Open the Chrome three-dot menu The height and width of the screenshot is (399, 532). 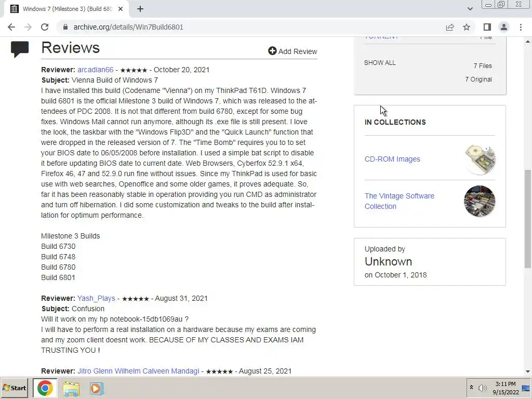(521, 27)
